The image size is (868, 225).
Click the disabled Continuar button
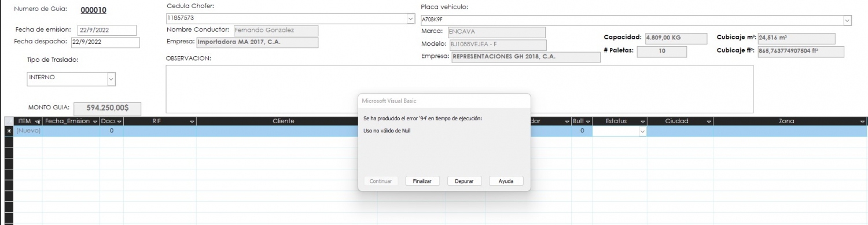click(381, 181)
